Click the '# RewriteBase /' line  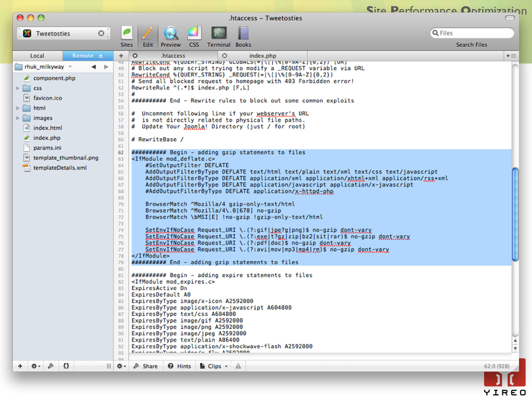pyautogui.click(x=157, y=140)
